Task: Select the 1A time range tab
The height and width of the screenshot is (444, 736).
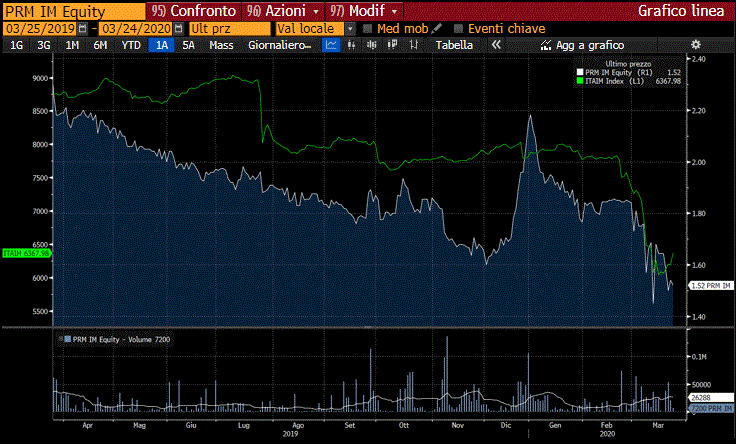Action: pyautogui.click(x=161, y=45)
